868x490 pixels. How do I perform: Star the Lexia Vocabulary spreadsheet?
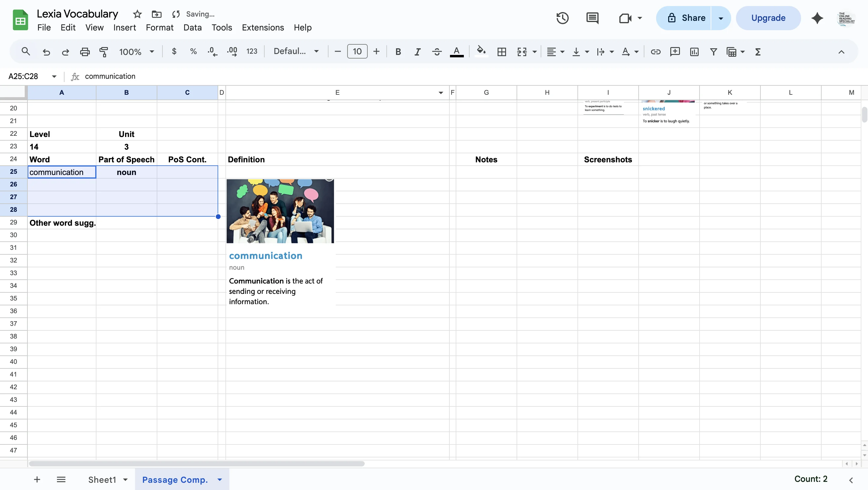coord(137,14)
